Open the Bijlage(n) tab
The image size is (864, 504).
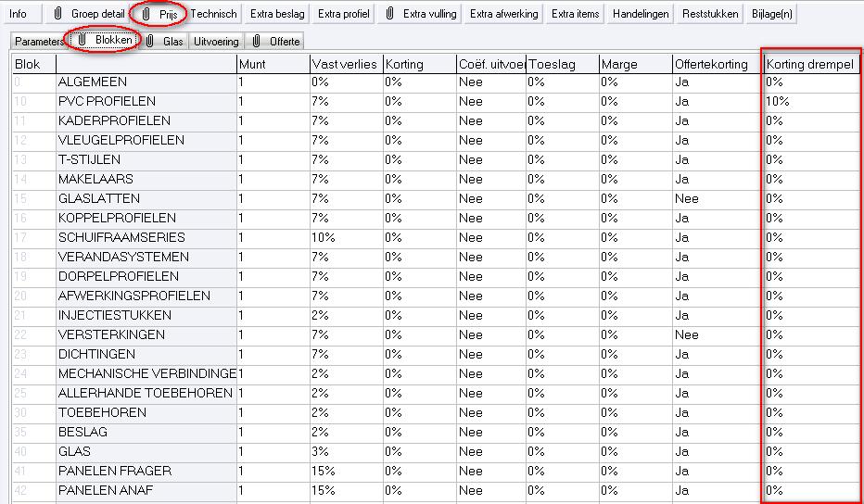click(771, 14)
